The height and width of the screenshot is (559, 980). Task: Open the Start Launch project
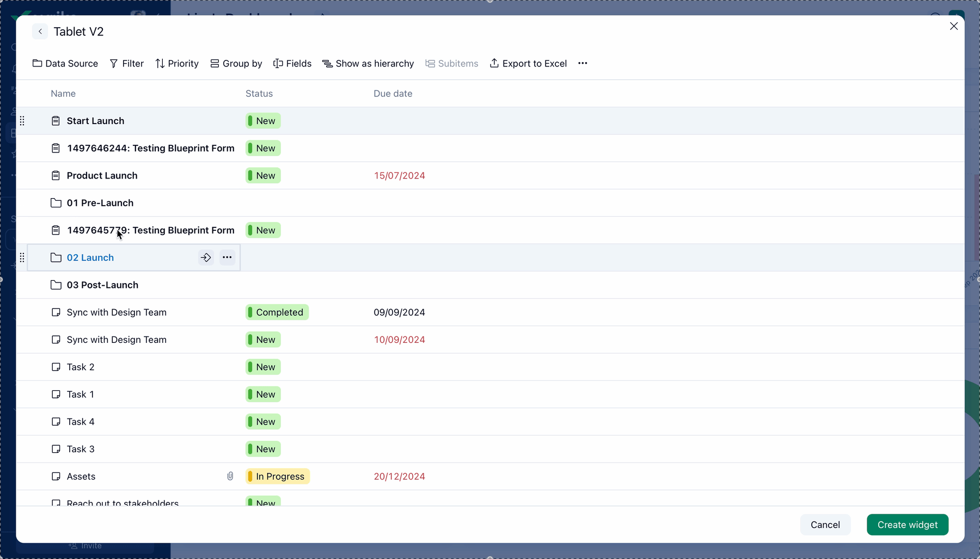pyautogui.click(x=95, y=121)
